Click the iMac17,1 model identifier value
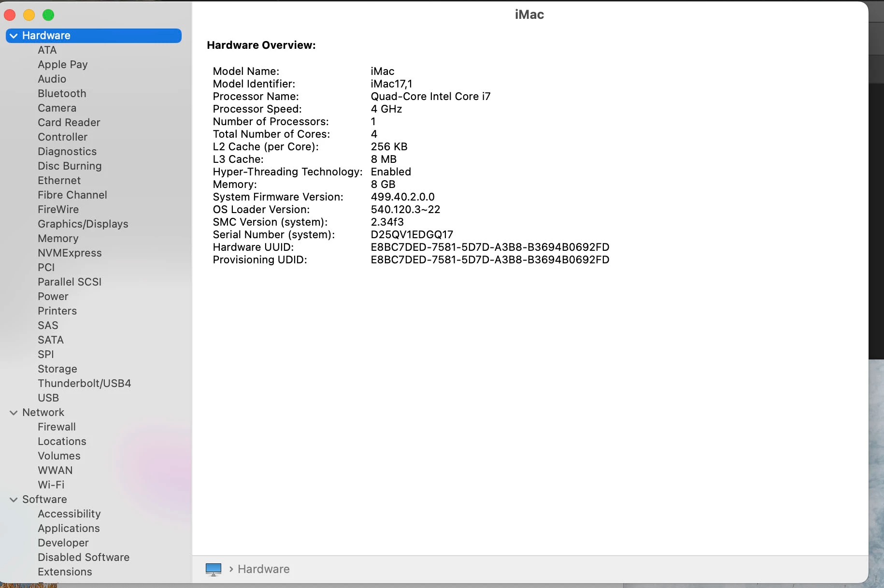The image size is (884, 588). (x=392, y=84)
